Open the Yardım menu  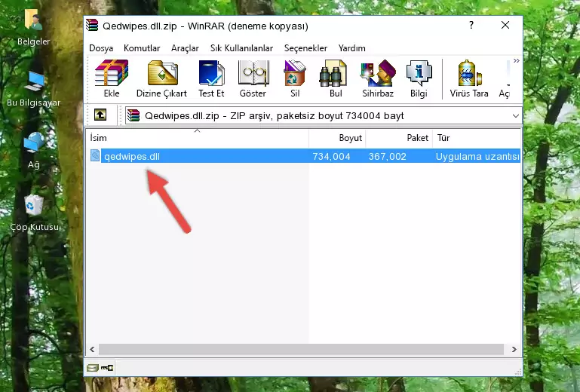point(351,48)
